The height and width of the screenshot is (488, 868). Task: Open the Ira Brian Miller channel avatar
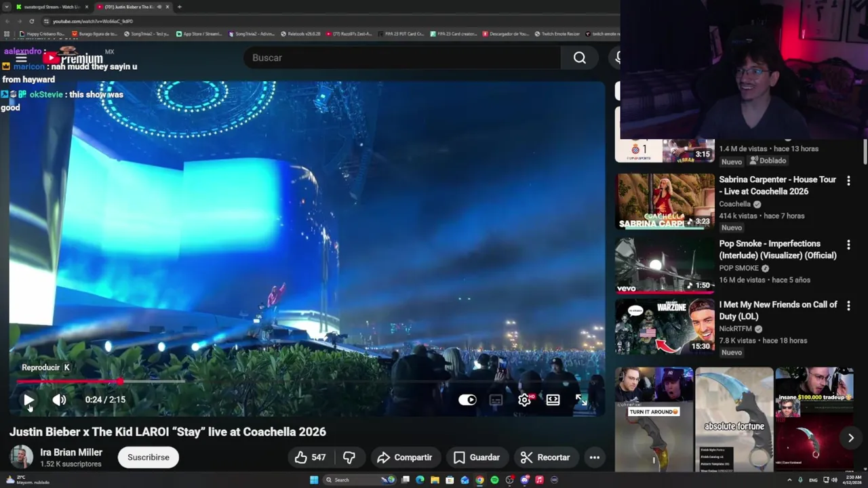click(21, 457)
